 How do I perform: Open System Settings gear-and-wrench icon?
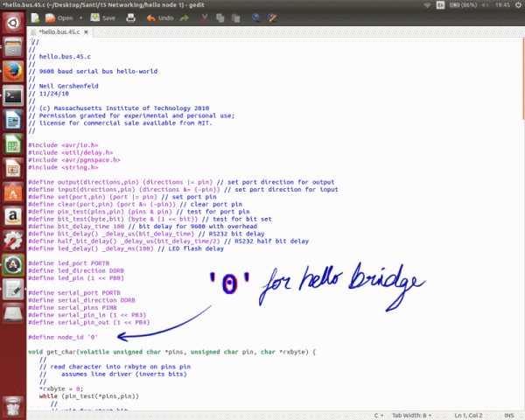point(13,241)
